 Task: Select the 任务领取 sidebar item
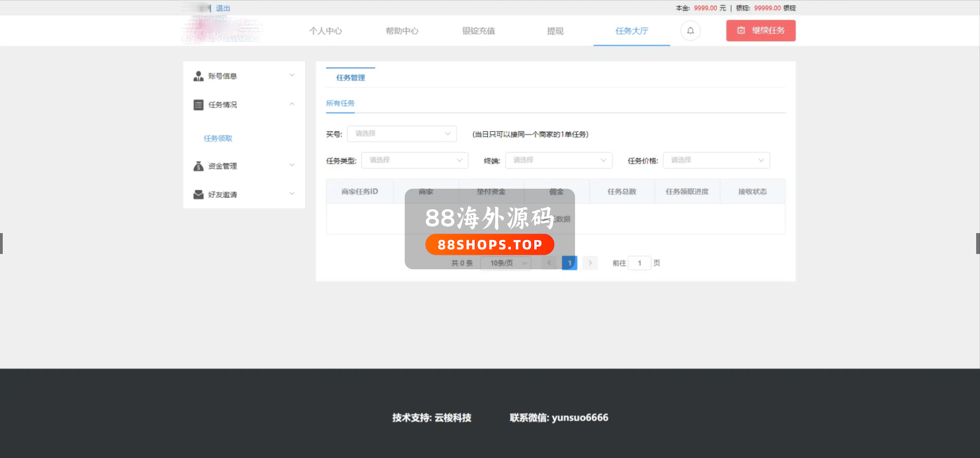coord(218,139)
